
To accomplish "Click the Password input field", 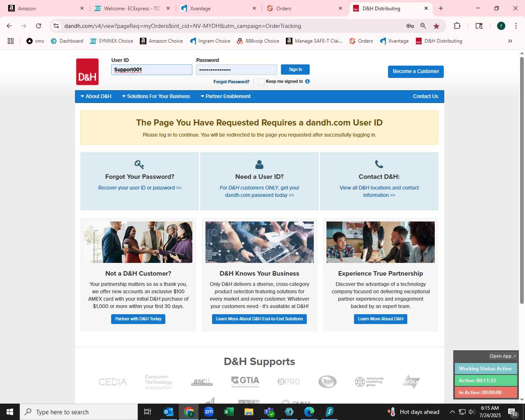I will point(237,70).
